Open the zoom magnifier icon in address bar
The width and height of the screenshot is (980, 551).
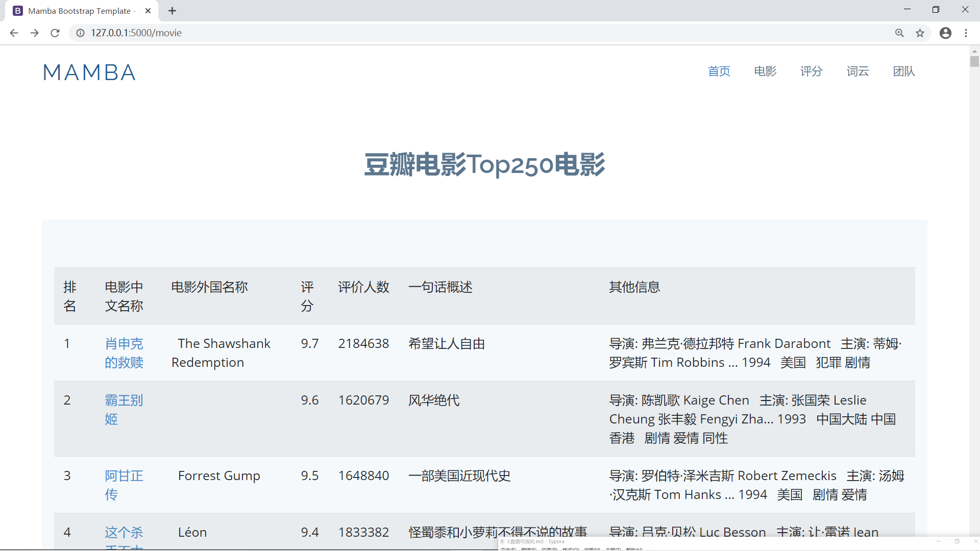[899, 33]
